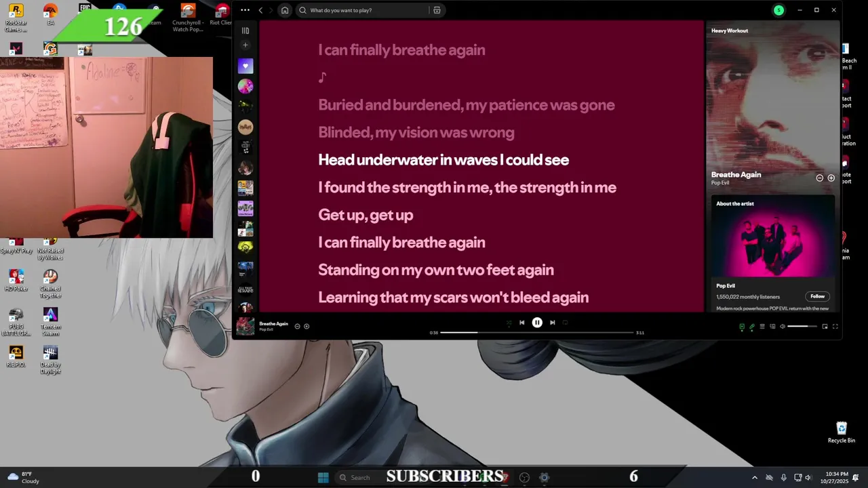Select HD Poker desktop shortcut

pyautogui.click(x=16, y=281)
